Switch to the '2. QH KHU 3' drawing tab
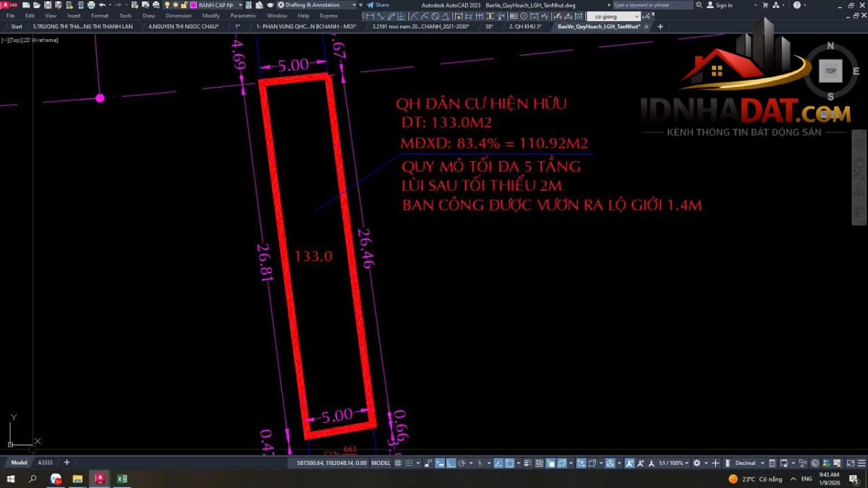Image resolution: width=868 pixels, height=488 pixels. (x=525, y=27)
